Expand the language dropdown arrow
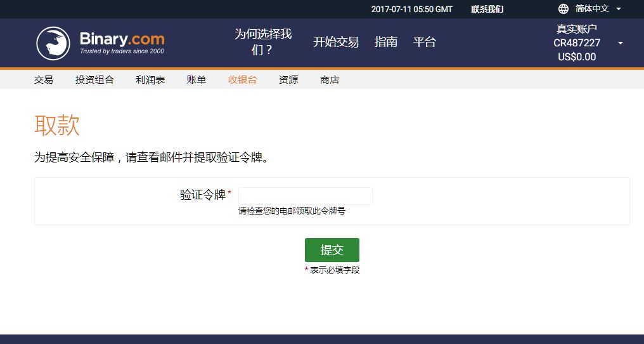 coord(619,9)
